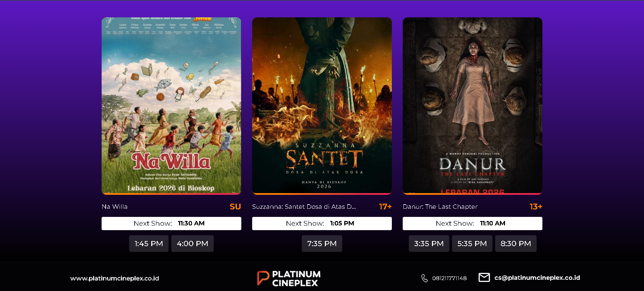Click the Platinum Cineplex logo icon
The image size is (644, 291).
263,278
